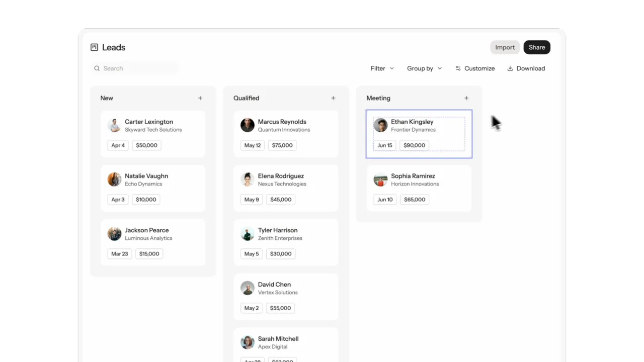Click the Share button
Screen dimensions: 644x362
537,47
